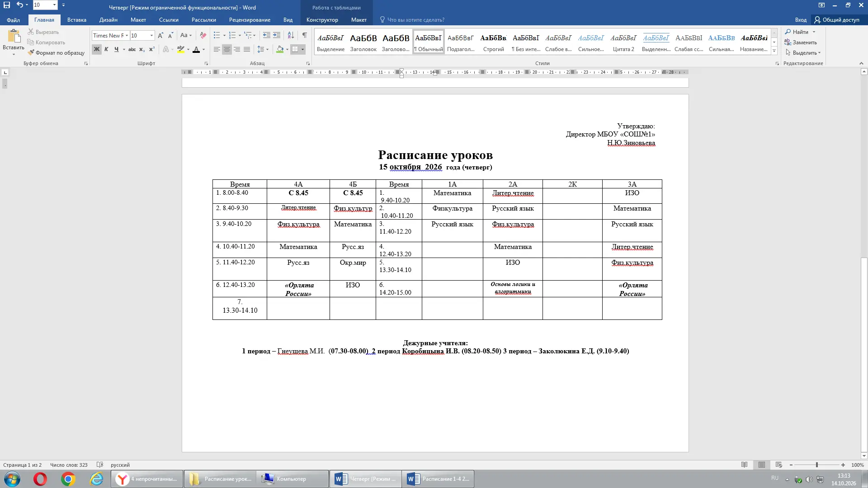Click the Sort A-Z icon
Viewport: 868px width, 488px height.
291,35
